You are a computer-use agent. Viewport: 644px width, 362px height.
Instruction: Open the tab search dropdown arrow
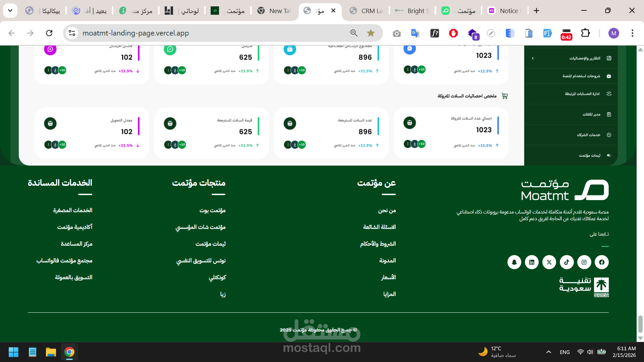[x=10, y=11]
